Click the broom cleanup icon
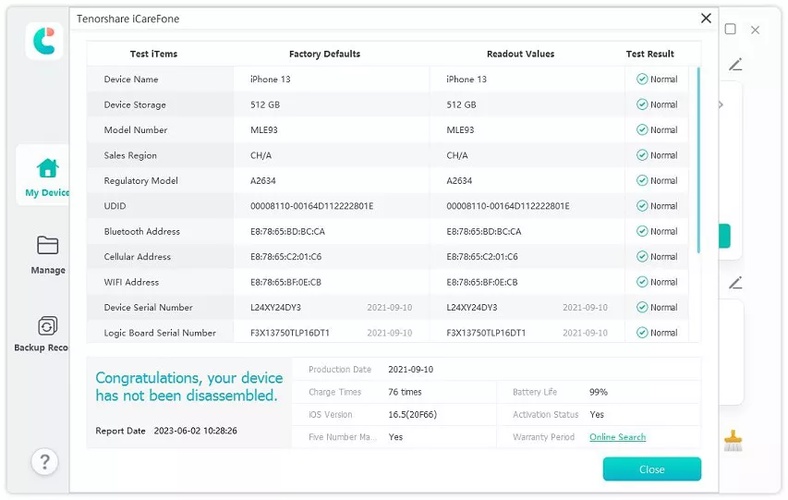Screen dimensions: 788x500 pos(733,441)
